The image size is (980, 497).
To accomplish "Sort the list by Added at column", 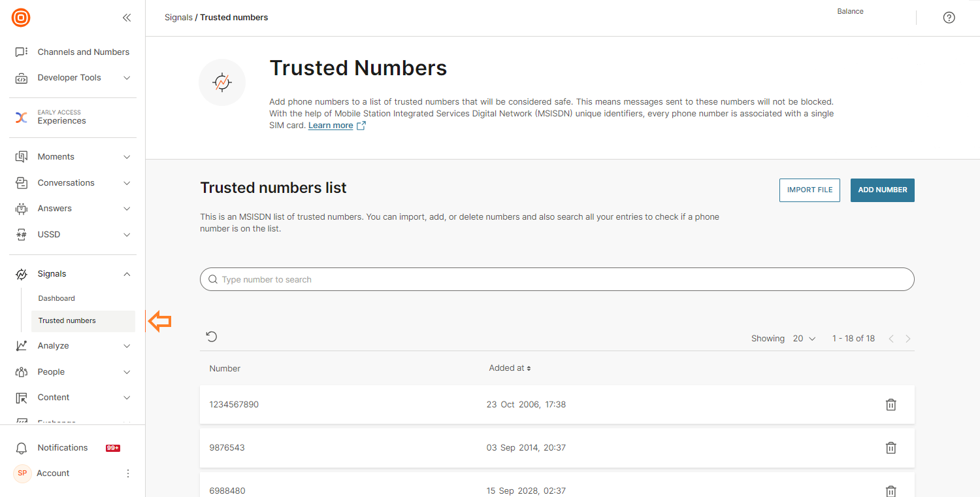I will coord(510,368).
